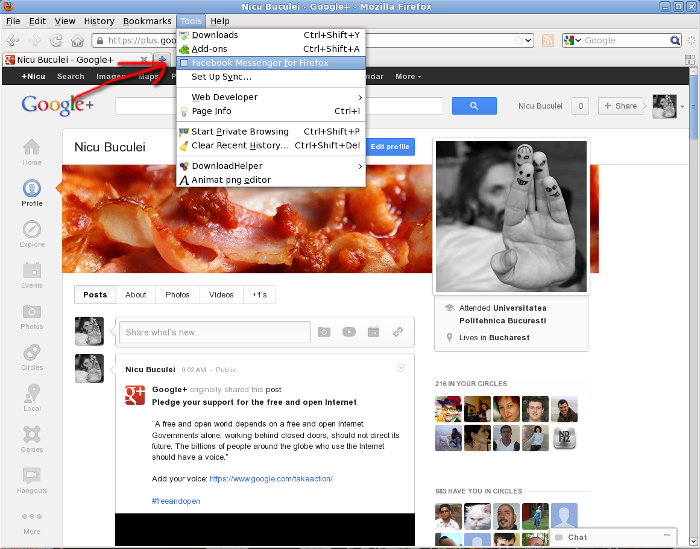
Task: Click the new tab plus button
Action: 162,59
